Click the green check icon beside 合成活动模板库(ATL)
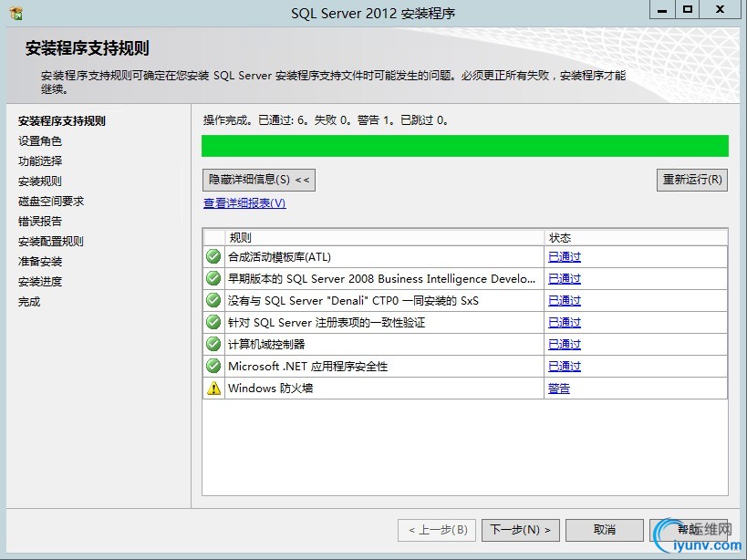The width and height of the screenshot is (747, 560). 213,256
